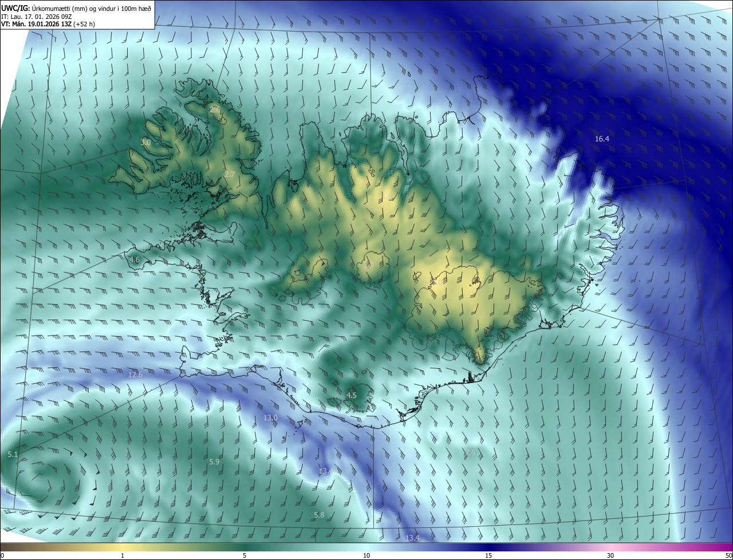Click the 4.5 value label on the map
Screen dimensions: 733x560
352,396
